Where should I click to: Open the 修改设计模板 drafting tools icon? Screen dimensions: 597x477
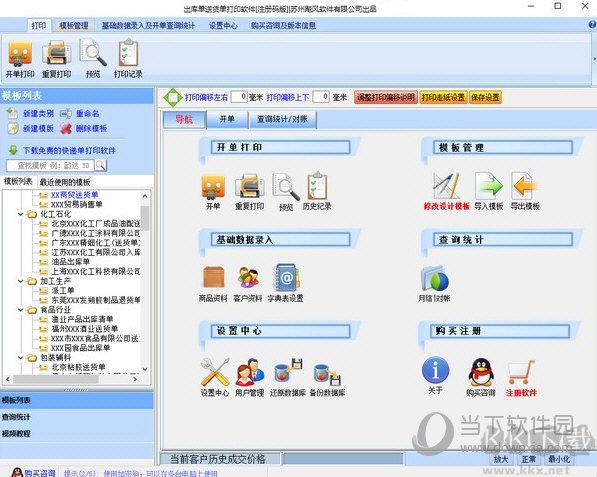446,185
